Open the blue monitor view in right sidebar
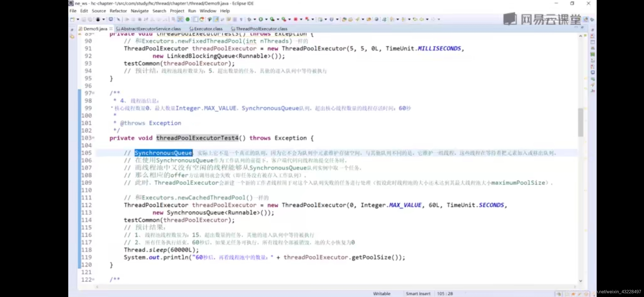This screenshot has height=297, width=644. coord(593,73)
